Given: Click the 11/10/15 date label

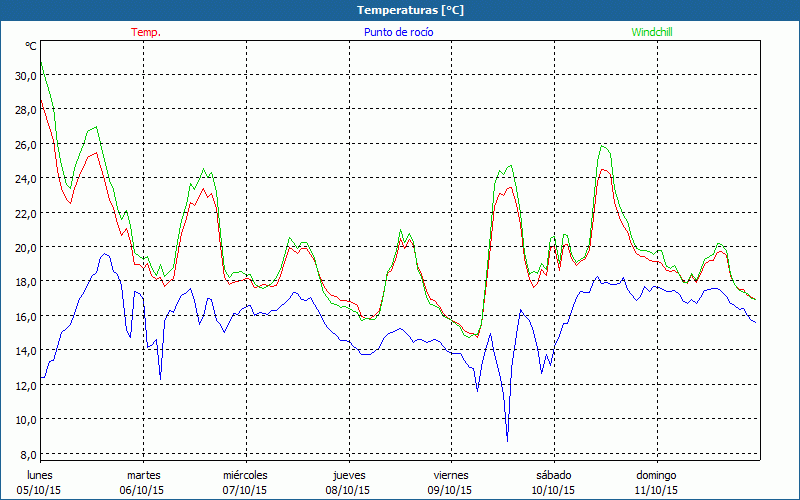Looking at the screenshot, I should pyautogui.click(x=656, y=490).
